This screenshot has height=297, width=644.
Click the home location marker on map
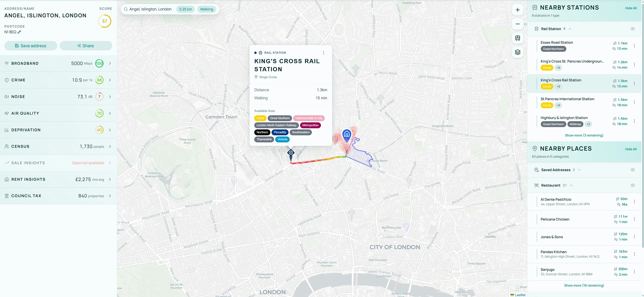pos(347,135)
